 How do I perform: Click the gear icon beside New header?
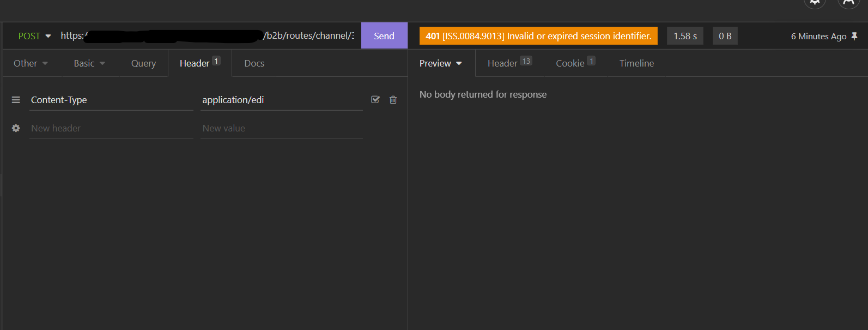coord(16,128)
